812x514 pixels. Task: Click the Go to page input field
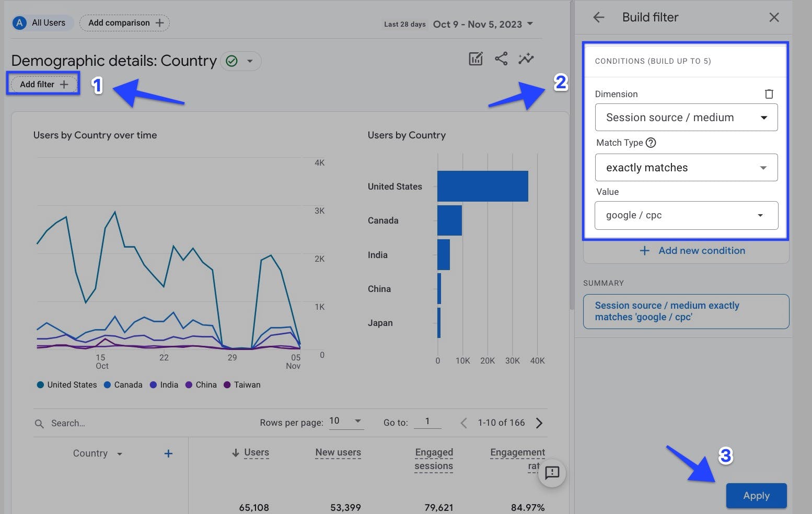[x=427, y=421]
